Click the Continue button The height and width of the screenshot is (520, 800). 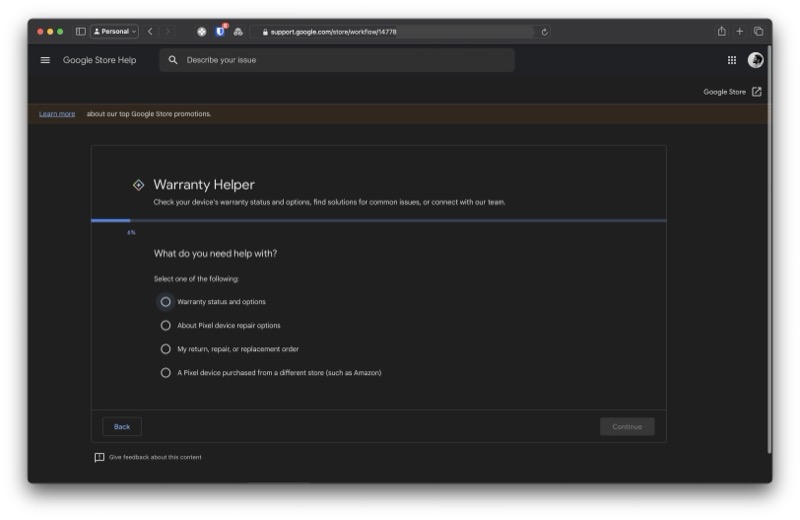[627, 427]
